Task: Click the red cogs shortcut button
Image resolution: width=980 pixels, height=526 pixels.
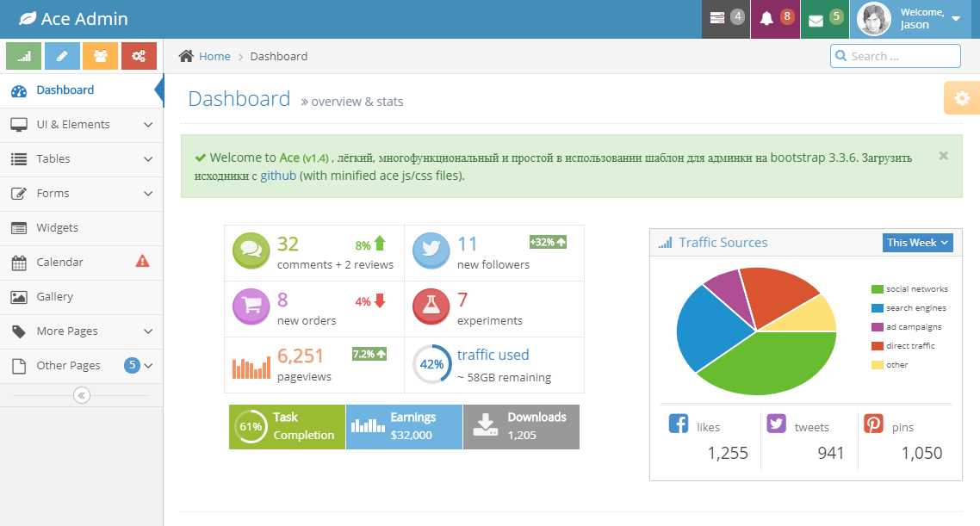Action: point(139,56)
